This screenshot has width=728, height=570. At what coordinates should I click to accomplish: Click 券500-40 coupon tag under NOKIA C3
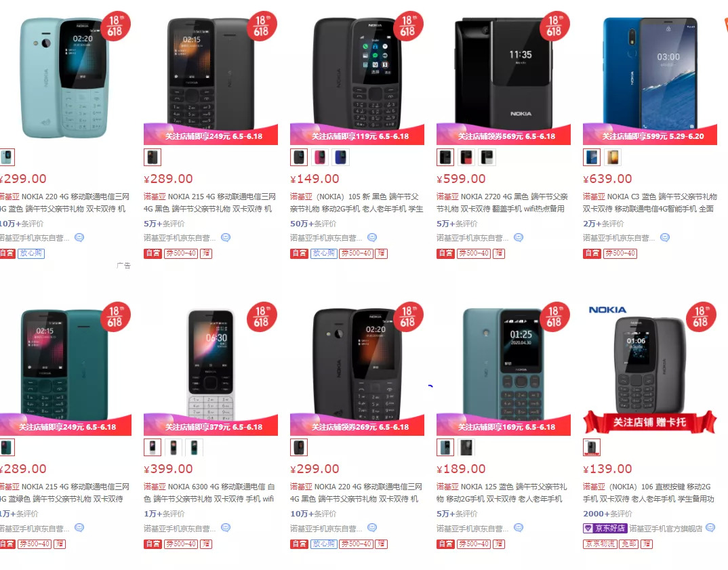(620, 253)
